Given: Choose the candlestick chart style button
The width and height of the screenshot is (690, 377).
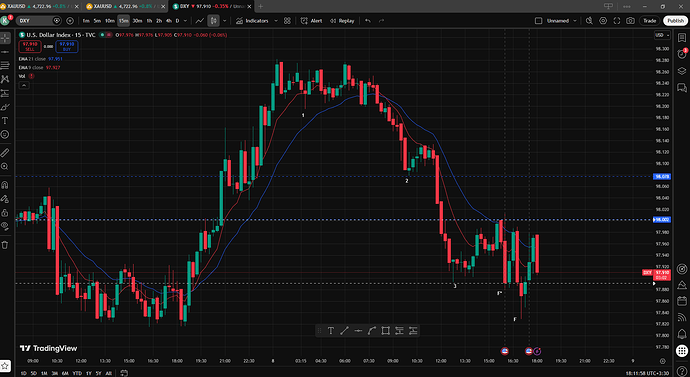Looking at the screenshot, I should (213, 21).
